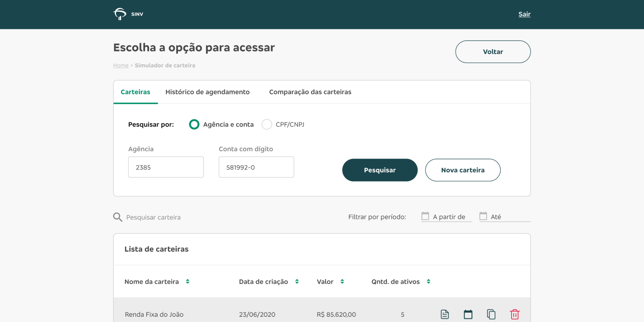Focus the Conta com dígito field
Viewport: 644px width, 322px height.
coord(256,167)
